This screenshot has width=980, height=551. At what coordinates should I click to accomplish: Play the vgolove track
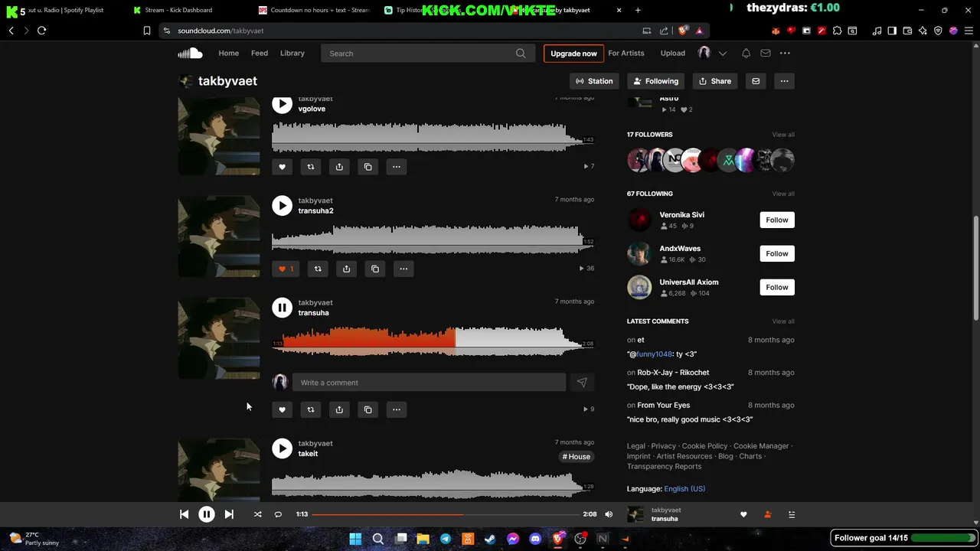[x=282, y=104]
